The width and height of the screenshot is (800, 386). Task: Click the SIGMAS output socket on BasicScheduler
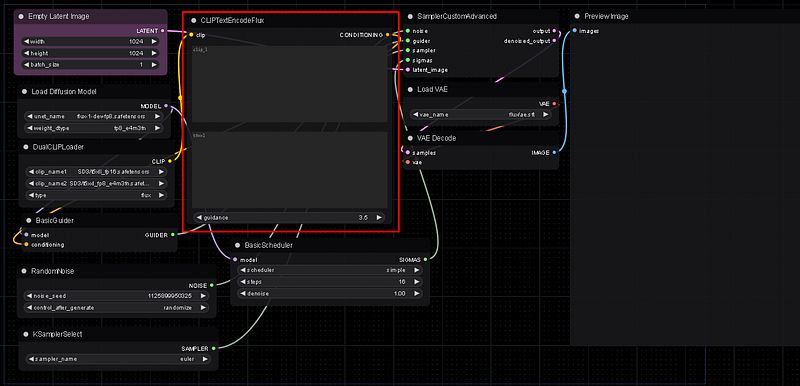point(425,259)
